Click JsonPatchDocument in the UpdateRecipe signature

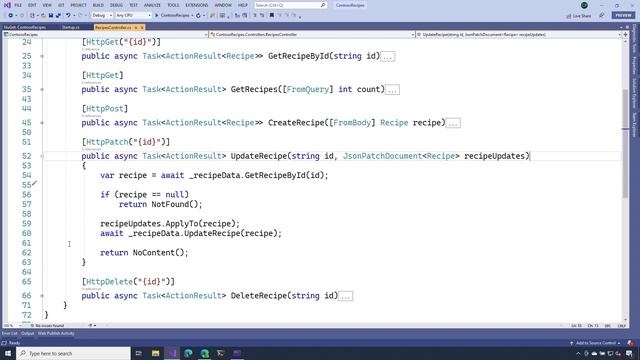pos(382,156)
